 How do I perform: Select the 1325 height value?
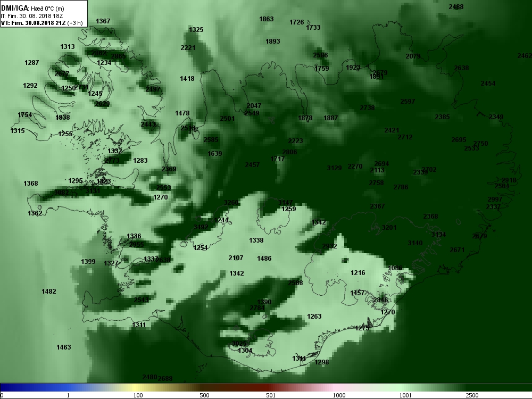196,30
